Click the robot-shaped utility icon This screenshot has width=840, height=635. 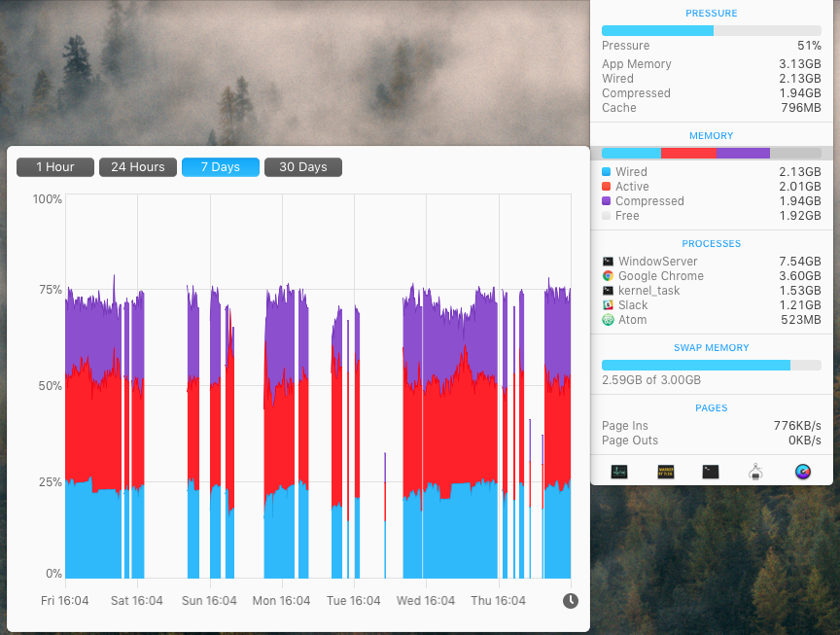click(x=756, y=472)
